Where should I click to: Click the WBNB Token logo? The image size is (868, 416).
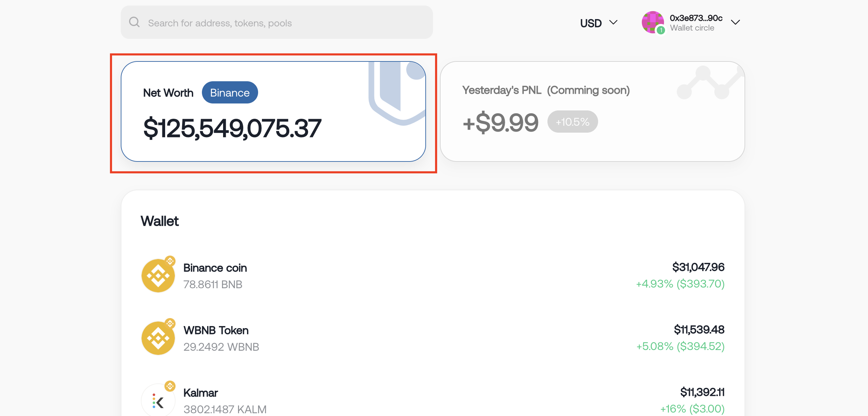tap(158, 338)
